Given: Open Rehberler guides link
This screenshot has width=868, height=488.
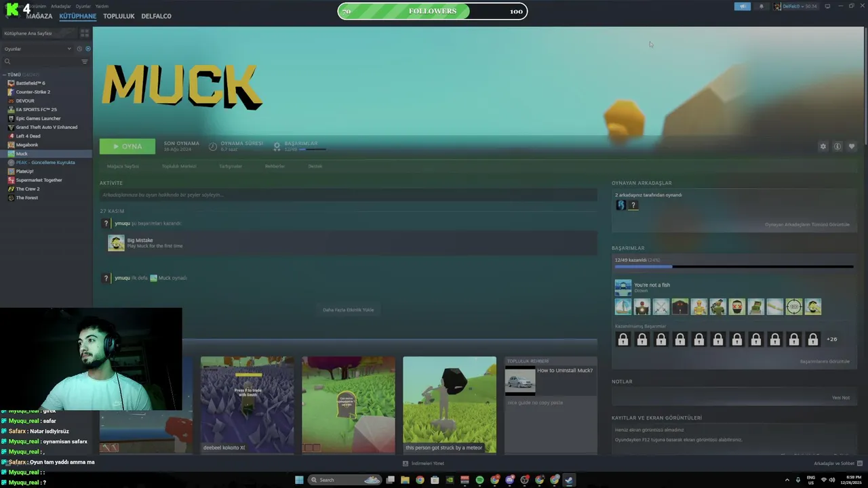Looking at the screenshot, I should tap(275, 166).
